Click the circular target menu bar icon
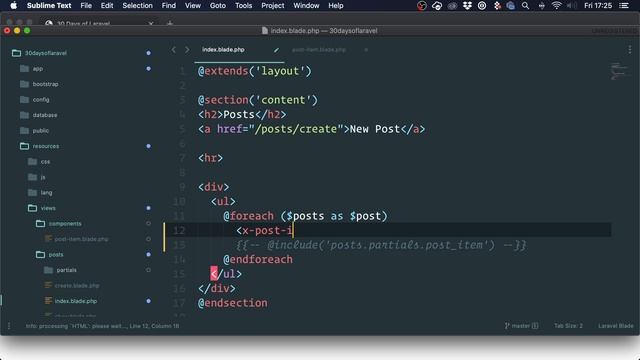640x360 pixels. point(482,5)
